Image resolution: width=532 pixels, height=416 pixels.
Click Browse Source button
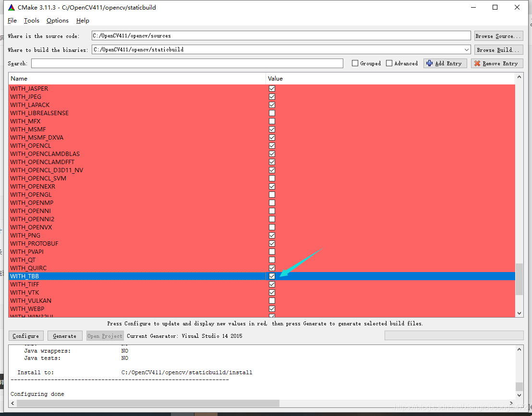pos(498,36)
